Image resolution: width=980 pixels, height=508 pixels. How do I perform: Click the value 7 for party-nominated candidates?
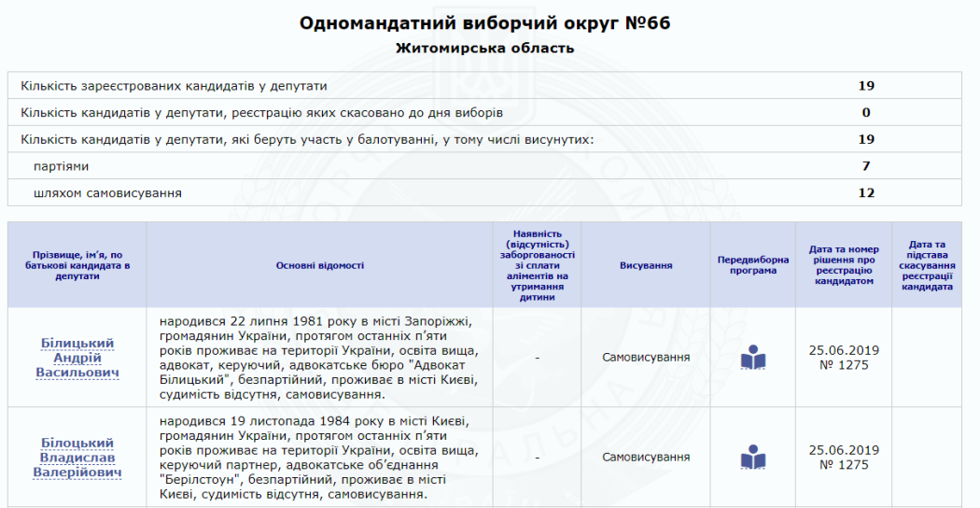pyautogui.click(x=866, y=166)
